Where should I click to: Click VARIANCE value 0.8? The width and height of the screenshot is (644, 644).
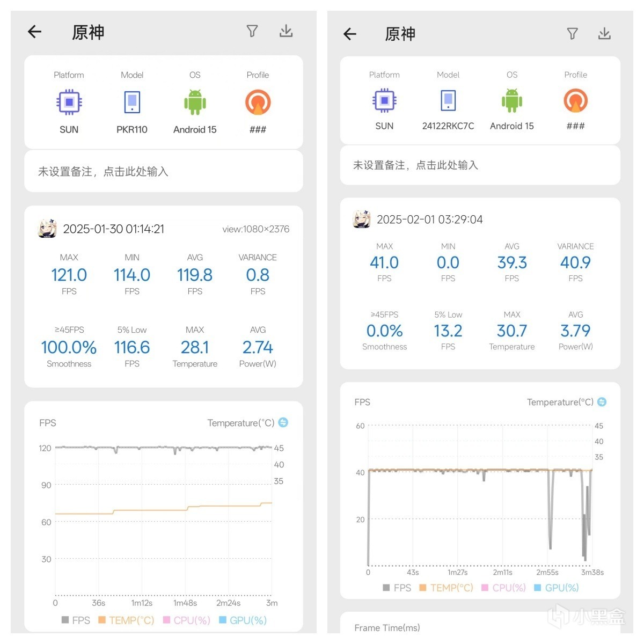[258, 275]
